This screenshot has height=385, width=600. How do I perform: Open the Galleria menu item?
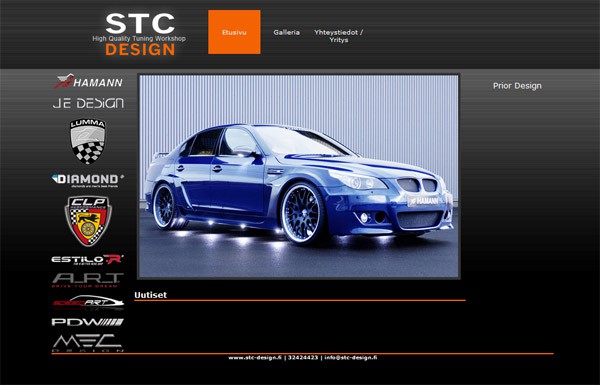[x=287, y=33]
